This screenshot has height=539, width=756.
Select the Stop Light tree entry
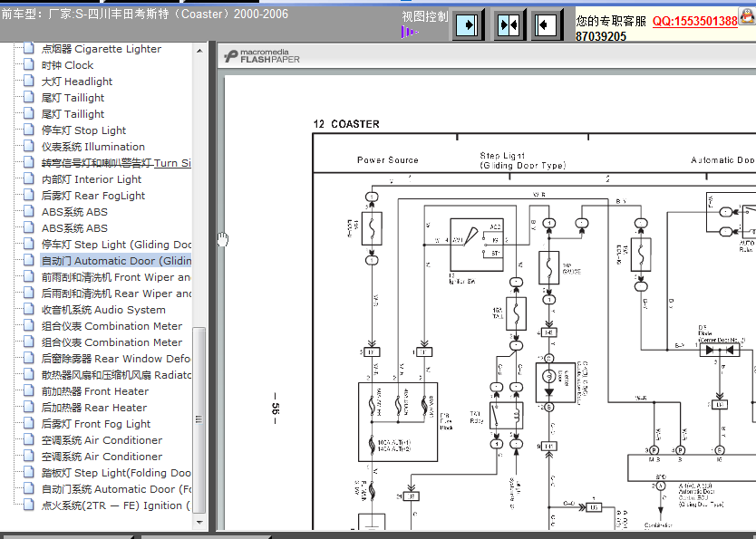83,130
